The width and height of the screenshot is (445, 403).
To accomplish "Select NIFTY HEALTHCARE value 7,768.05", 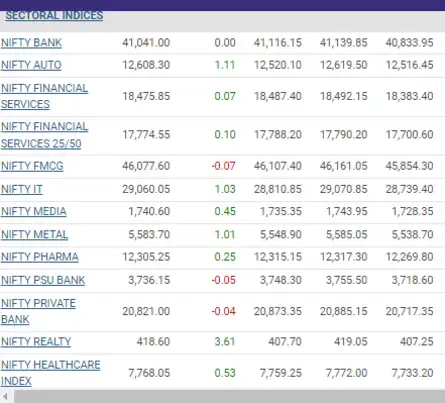I will pos(149,373).
